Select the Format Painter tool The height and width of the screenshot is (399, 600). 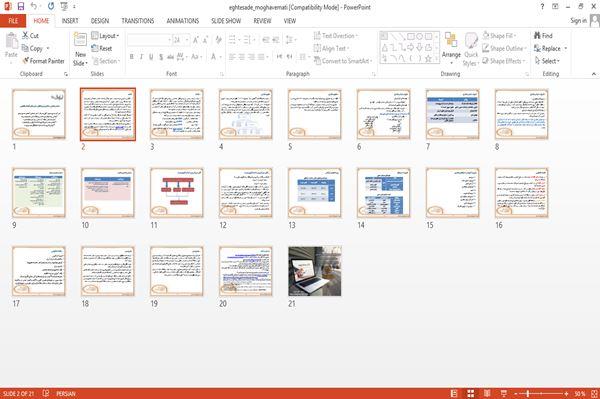click(43, 61)
